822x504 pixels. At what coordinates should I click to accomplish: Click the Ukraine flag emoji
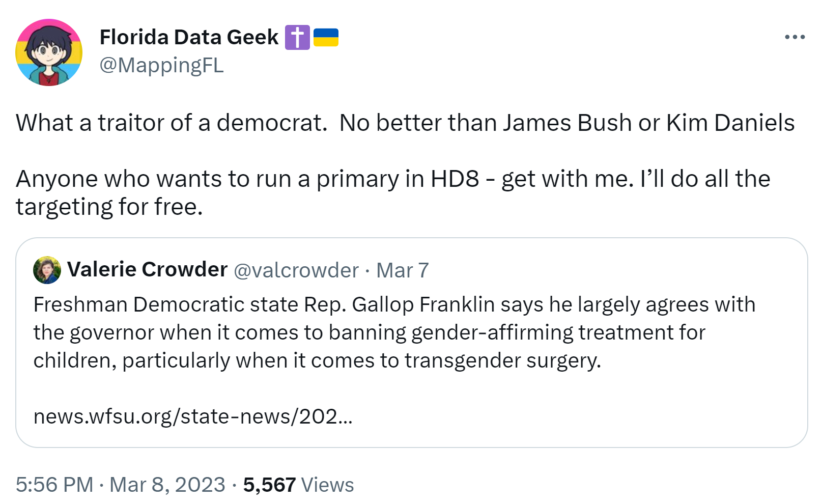pos(326,38)
